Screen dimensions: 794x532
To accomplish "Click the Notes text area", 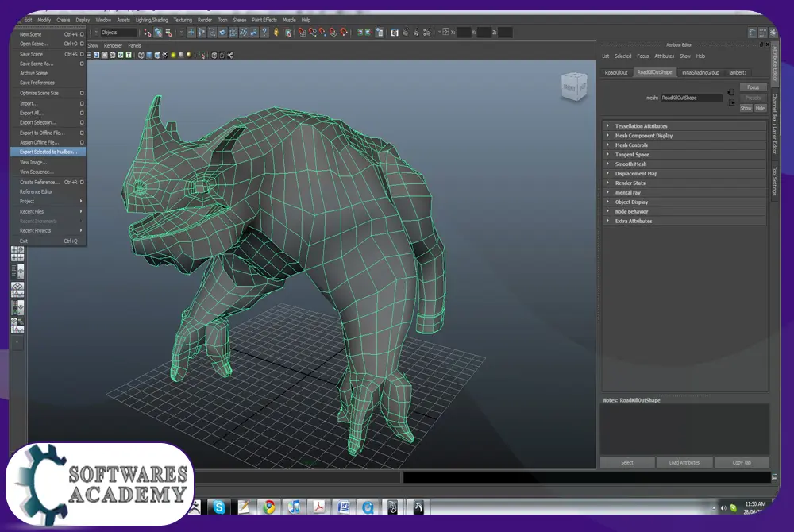I will coord(684,430).
